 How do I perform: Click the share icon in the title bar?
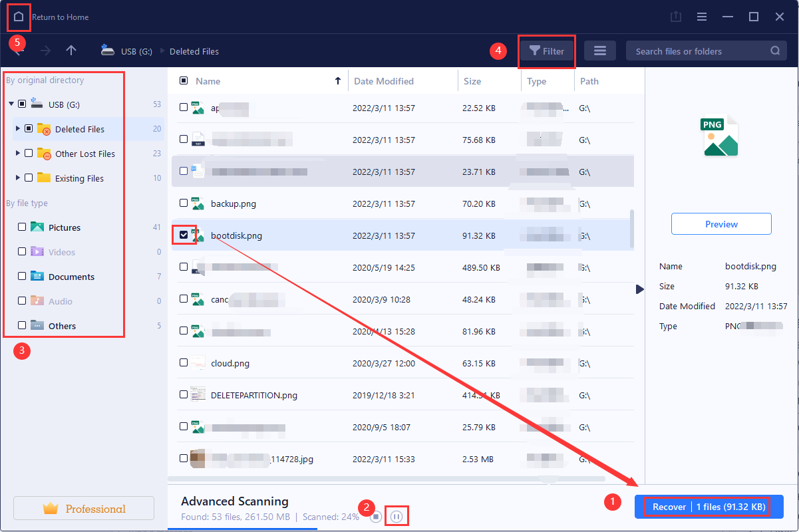(x=675, y=17)
